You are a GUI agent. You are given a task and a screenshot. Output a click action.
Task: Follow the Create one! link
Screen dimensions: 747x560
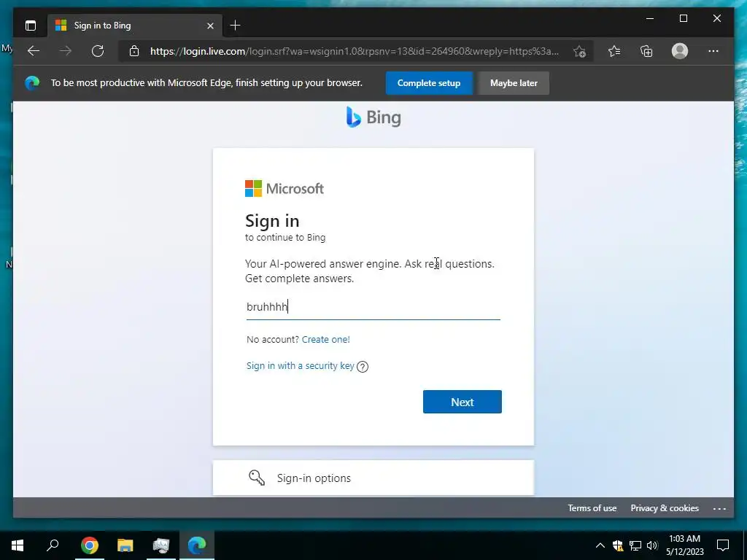point(326,339)
